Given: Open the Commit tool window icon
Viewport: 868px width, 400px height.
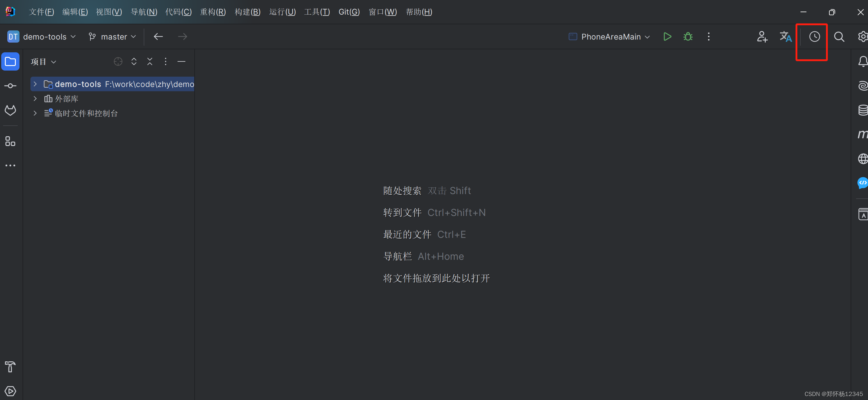Looking at the screenshot, I should click(x=10, y=86).
